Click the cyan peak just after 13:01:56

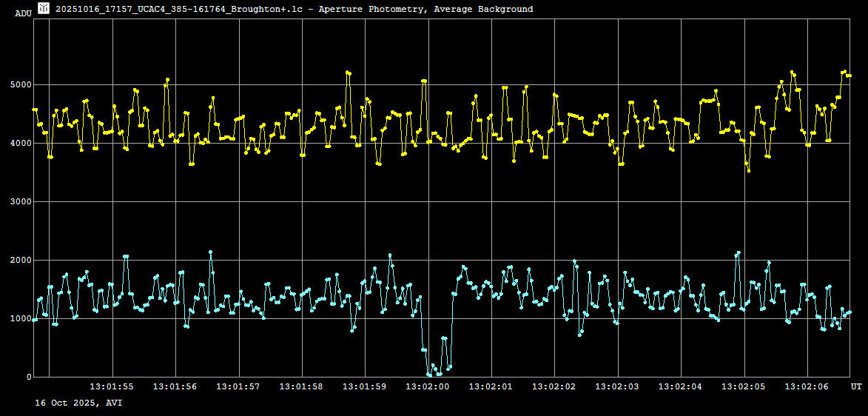pos(211,252)
